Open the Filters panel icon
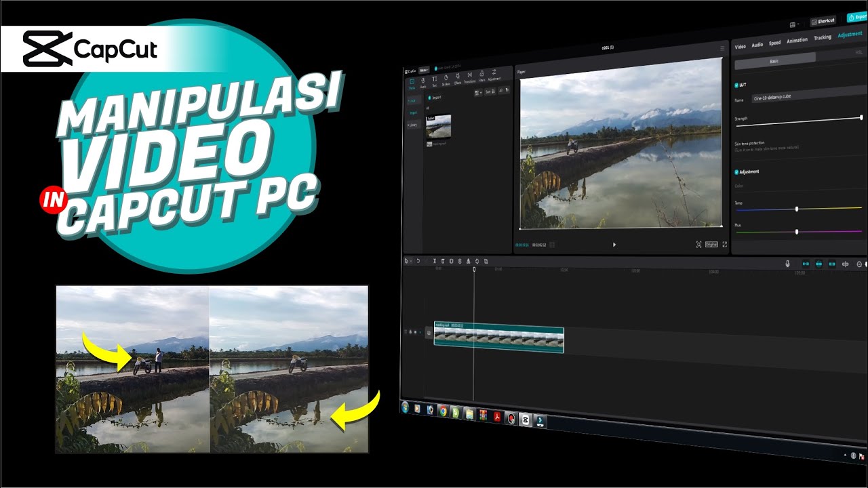This screenshot has width=868, height=488. (x=482, y=73)
